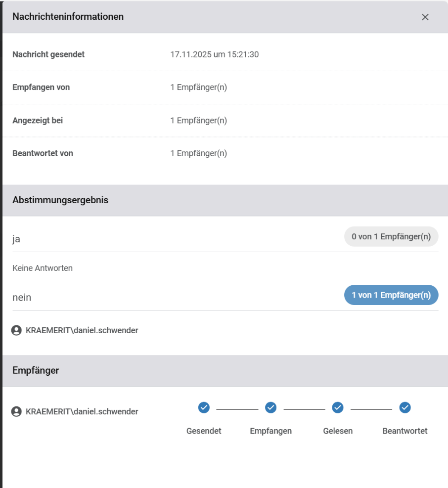Toggle the Gelesen delivery status indicator
The height and width of the screenshot is (488, 448).
point(338,408)
